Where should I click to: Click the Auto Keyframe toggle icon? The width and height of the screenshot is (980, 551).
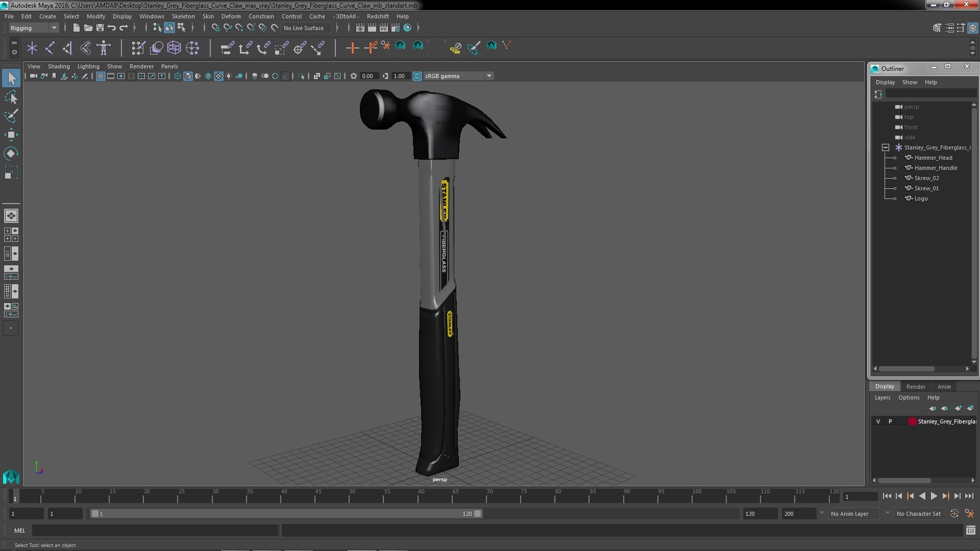(x=954, y=514)
